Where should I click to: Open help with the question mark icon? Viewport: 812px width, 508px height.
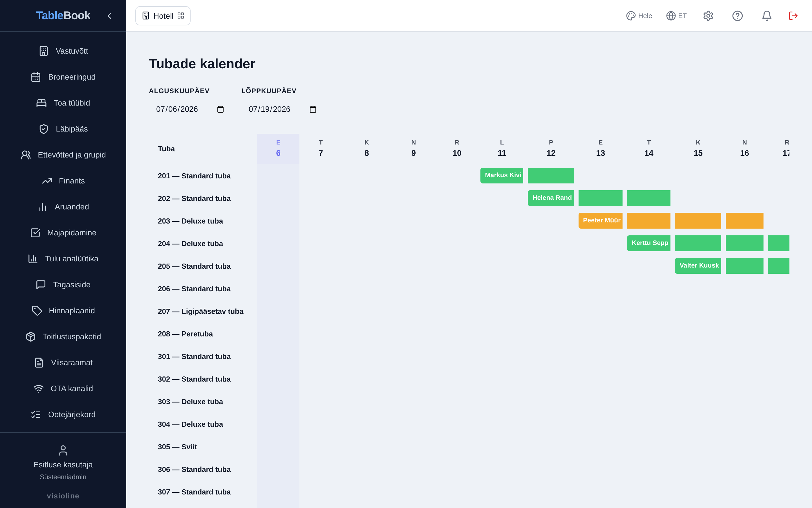[737, 16]
